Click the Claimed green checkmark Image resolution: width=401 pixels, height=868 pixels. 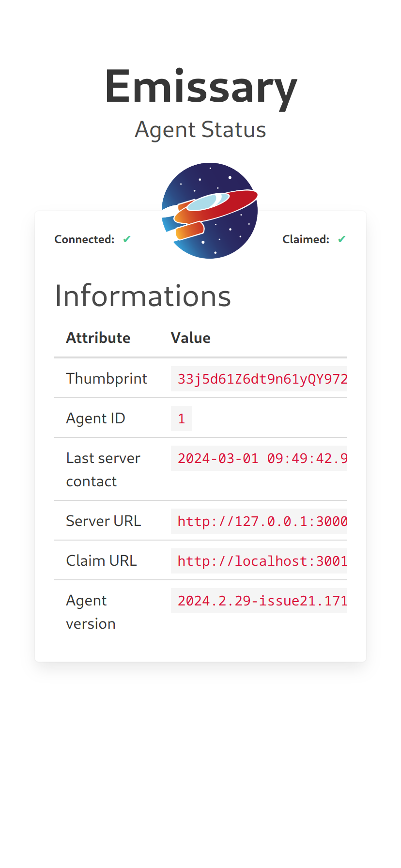click(342, 239)
